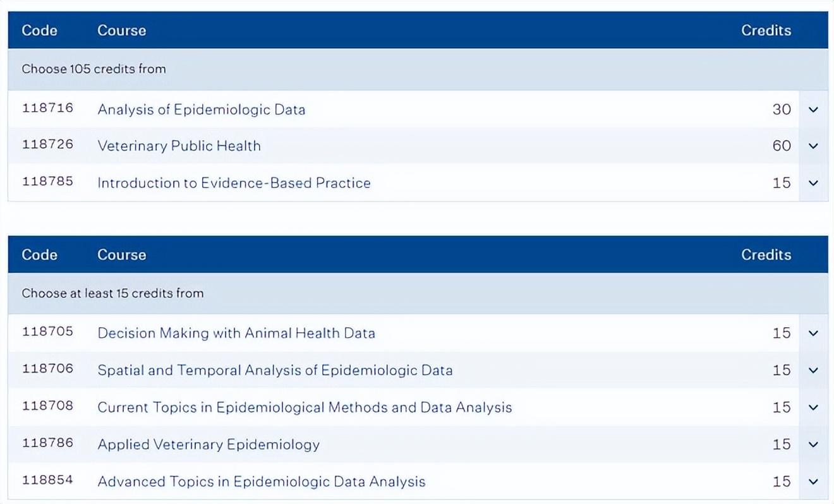The image size is (834, 504).
Task: Expand Applied Veterinary Epidemiology chevron
Action: (813, 444)
